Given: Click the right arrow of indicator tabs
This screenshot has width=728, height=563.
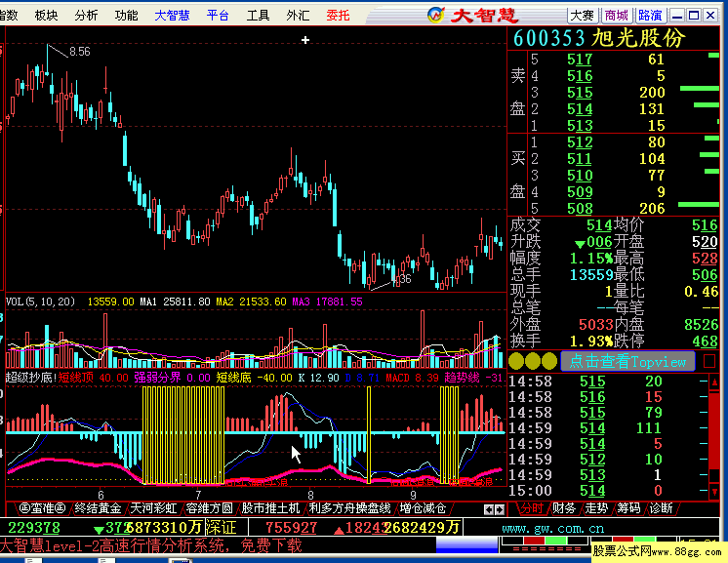Looking at the screenshot, I should 500,509.
